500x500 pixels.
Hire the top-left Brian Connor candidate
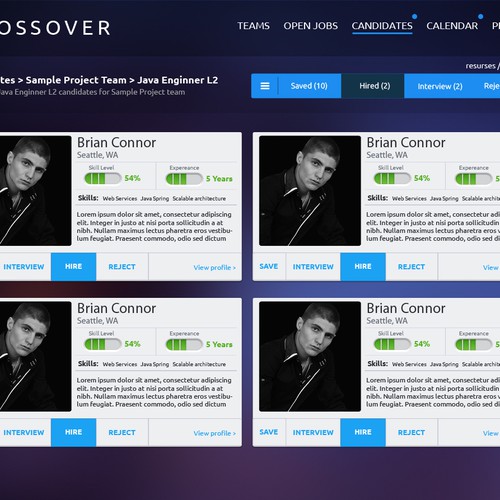(73, 267)
